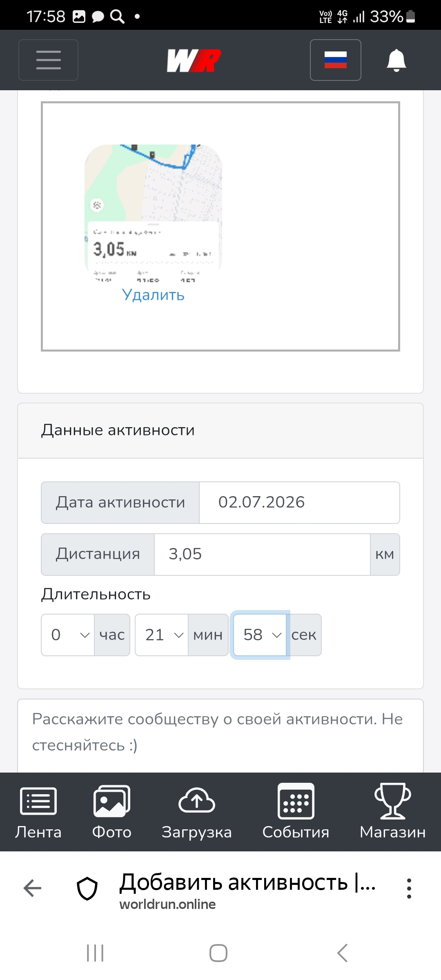This screenshot has height=980, width=441.
Task: Open the События tab
Action: click(x=296, y=812)
